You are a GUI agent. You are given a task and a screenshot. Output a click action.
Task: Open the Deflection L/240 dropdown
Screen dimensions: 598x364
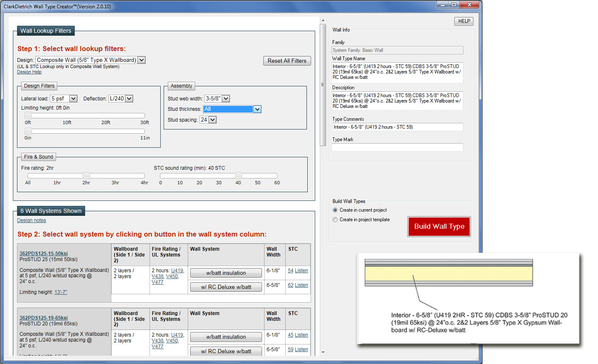pos(120,98)
